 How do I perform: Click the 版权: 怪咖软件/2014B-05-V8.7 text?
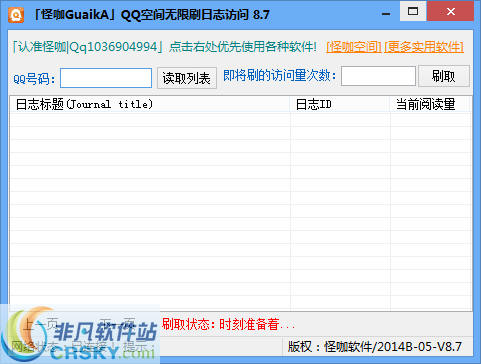point(375,347)
